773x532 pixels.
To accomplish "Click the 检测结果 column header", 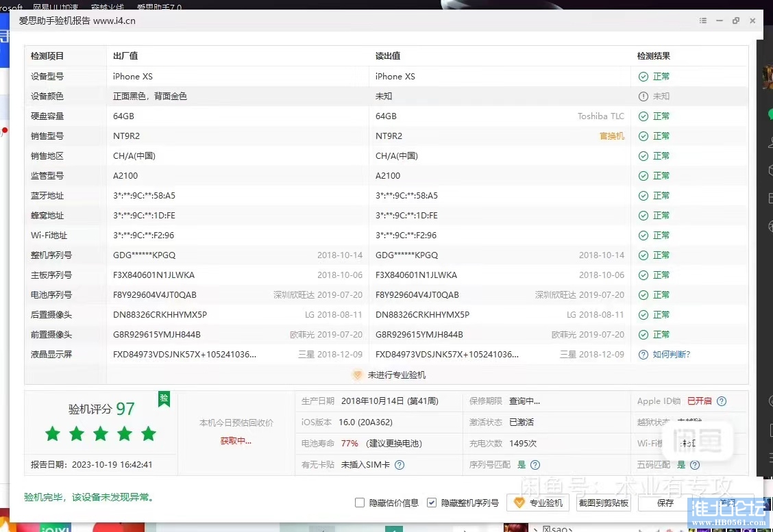I will click(654, 55).
